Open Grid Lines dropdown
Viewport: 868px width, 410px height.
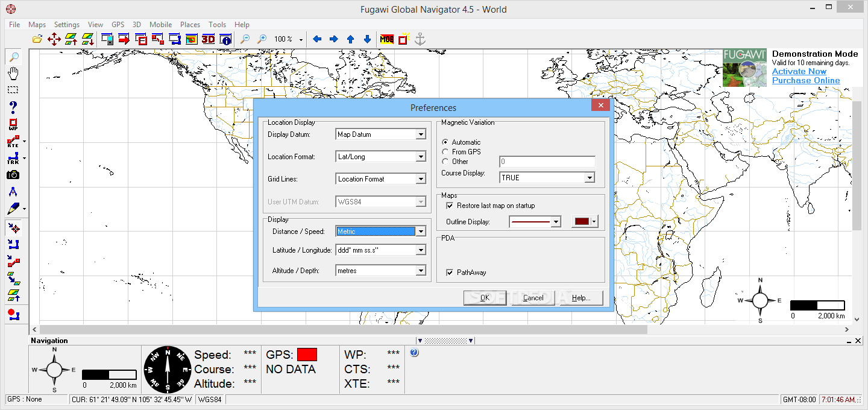421,179
